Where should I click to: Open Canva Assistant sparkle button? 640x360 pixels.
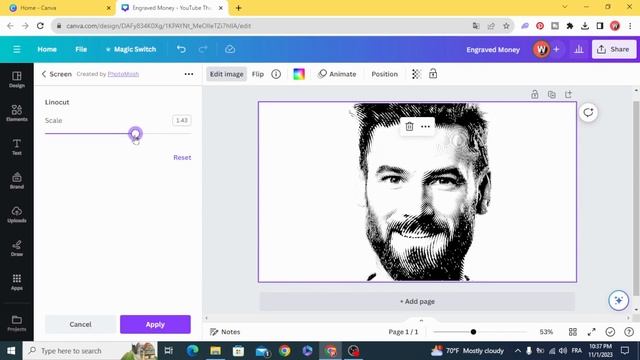pos(618,300)
